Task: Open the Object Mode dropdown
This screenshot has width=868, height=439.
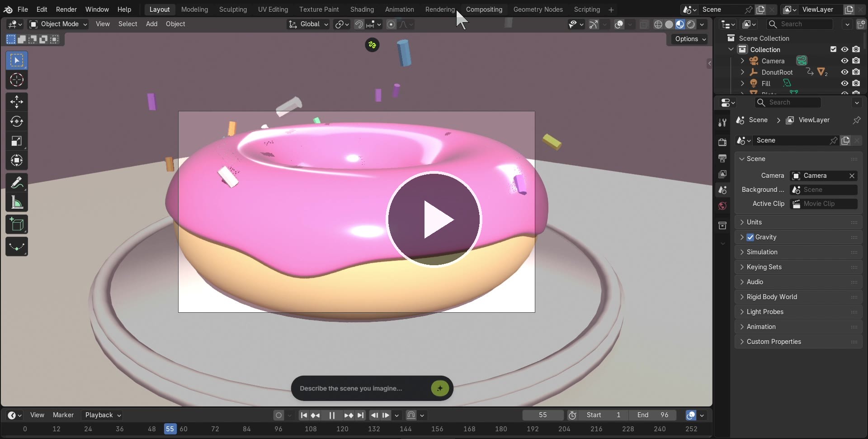Action: pos(58,24)
